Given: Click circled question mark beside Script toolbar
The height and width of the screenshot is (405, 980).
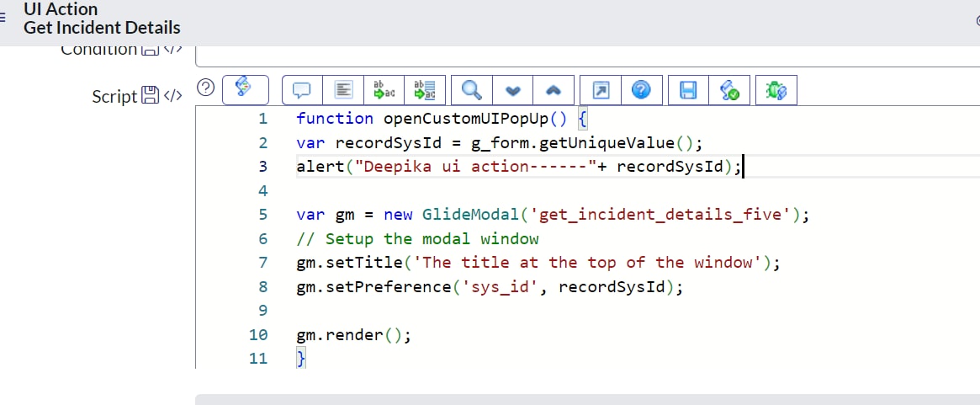Looking at the screenshot, I should coord(205,88).
